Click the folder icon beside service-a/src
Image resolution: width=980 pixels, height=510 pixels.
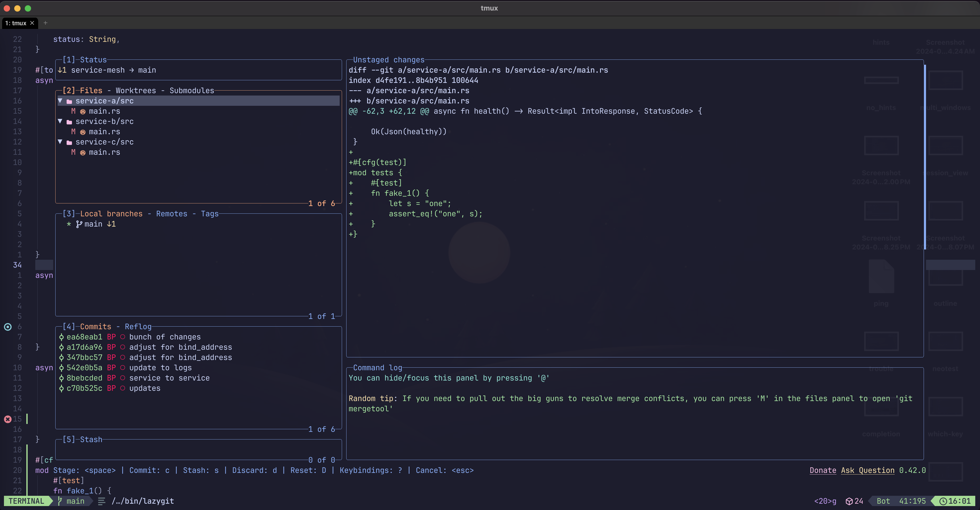[69, 101]
